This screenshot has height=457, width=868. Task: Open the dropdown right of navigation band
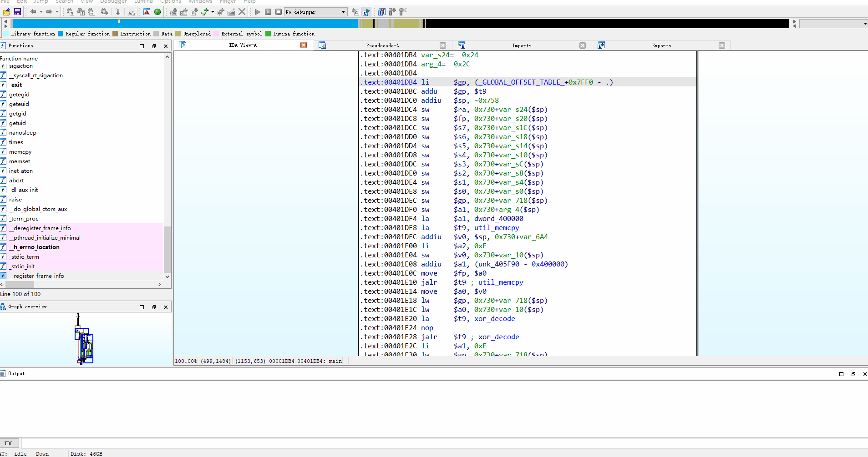(865, 24)
